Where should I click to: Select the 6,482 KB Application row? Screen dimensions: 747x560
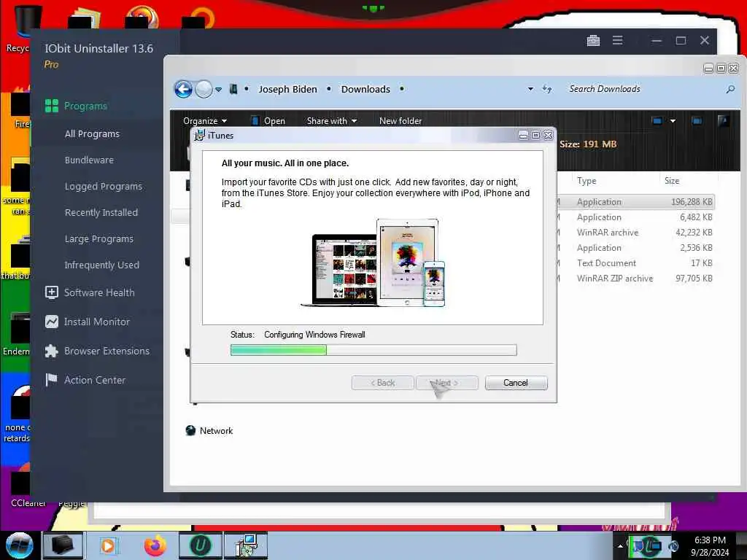[636, 217]
